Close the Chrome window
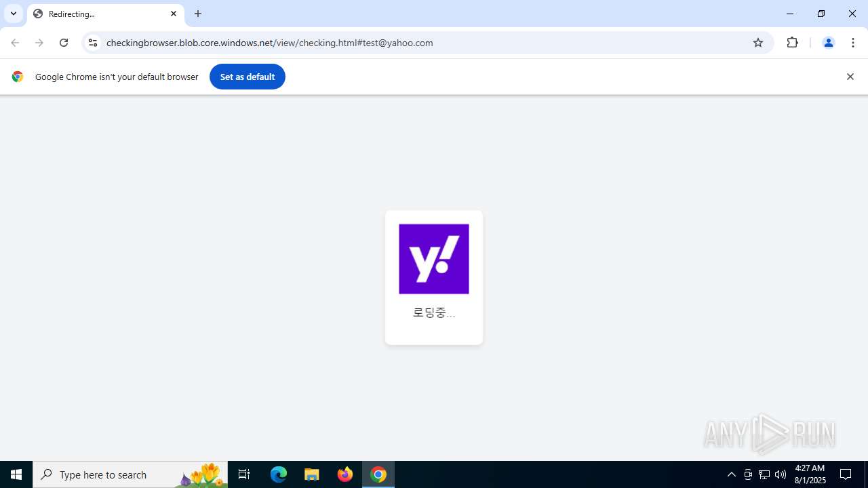Screen dimensions: 868x488 point(852,14)
